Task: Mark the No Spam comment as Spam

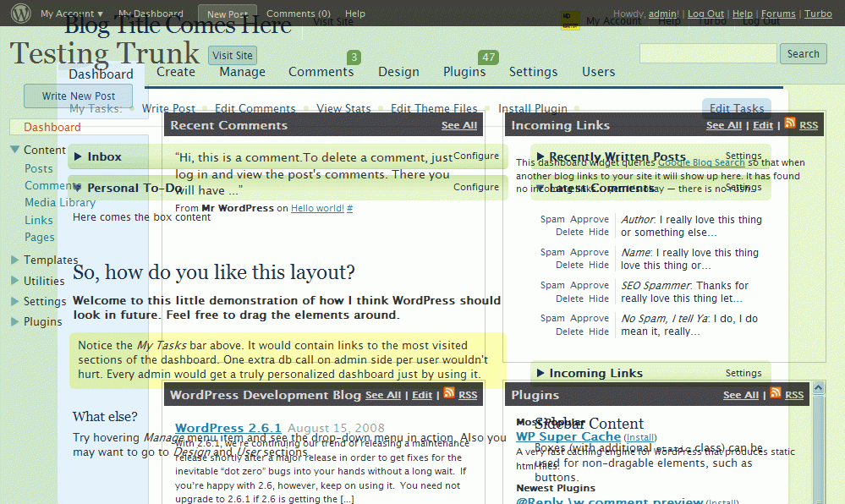Action: click(x=553, y=318)
